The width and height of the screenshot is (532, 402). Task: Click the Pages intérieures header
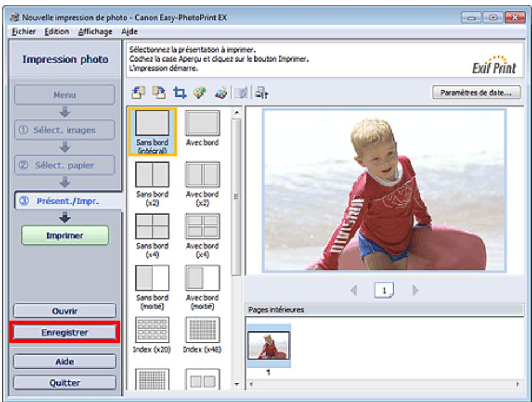click(x=384, y=309)
